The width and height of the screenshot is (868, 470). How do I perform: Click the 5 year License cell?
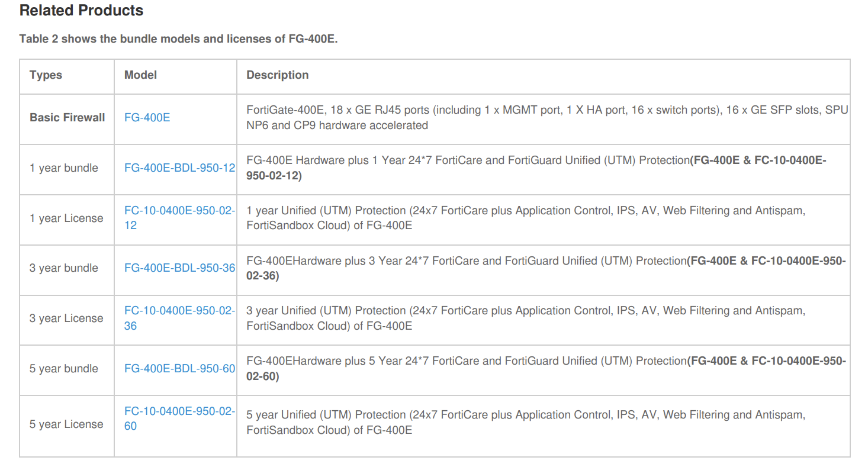click(66, 424)
